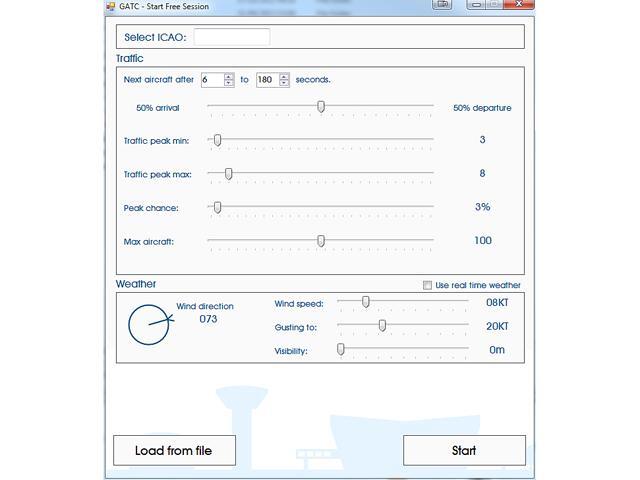This screenshot has height=480, width=640.
Task: Increase minimum seconds with up arrow
Action: (x=229, y=76)
